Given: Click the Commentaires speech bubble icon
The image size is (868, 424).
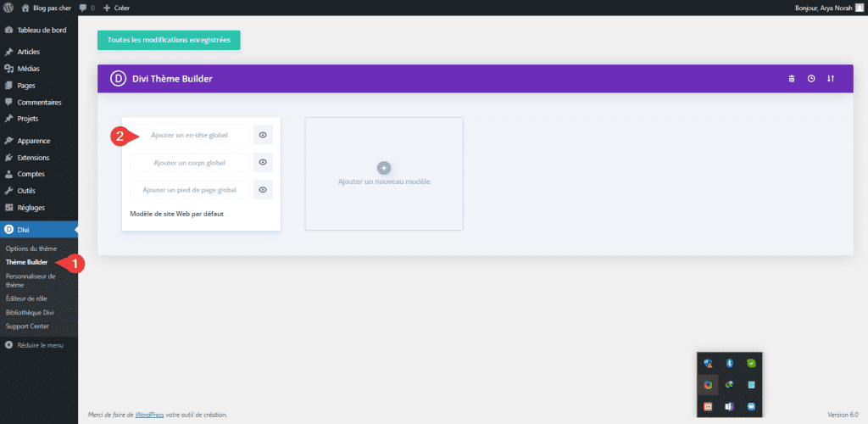Looking at the screenshot, I should [x=8, y=103].
